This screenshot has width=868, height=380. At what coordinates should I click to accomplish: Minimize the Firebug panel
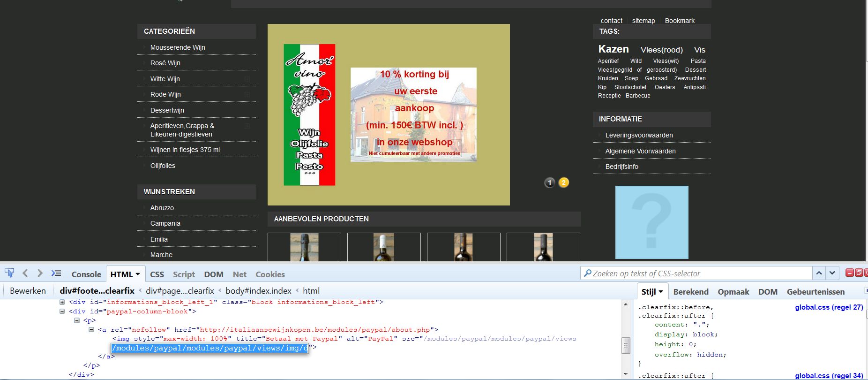pos(849,273)
